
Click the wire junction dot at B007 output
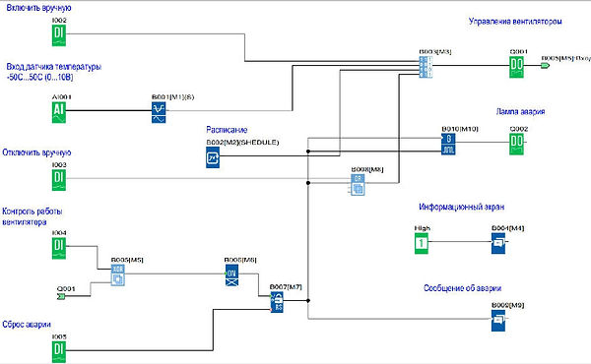308,301
